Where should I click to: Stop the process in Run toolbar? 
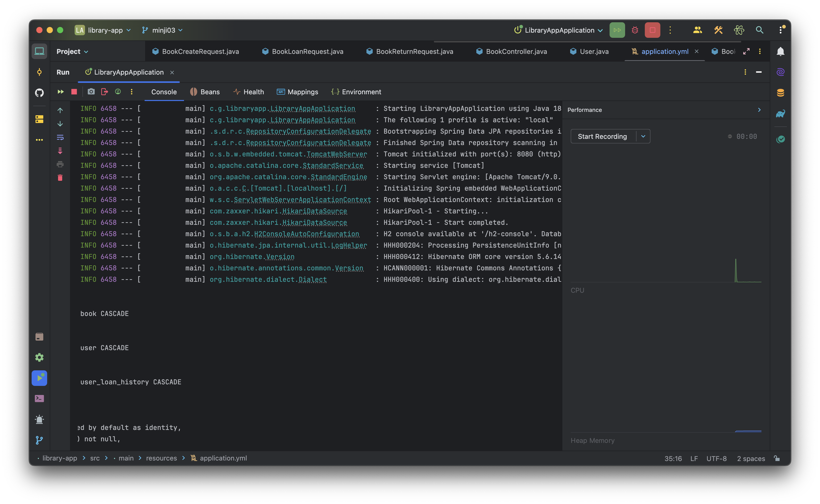[x=74, y=92]
